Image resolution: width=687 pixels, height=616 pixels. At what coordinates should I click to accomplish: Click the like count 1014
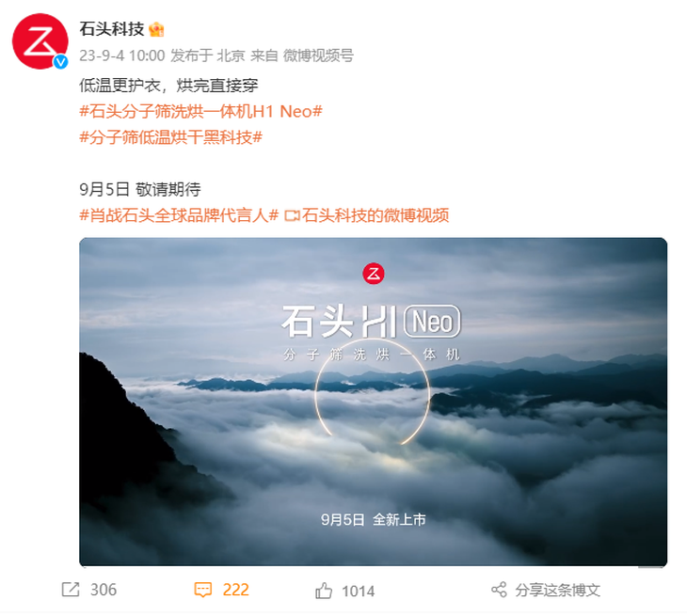(359, 591)
